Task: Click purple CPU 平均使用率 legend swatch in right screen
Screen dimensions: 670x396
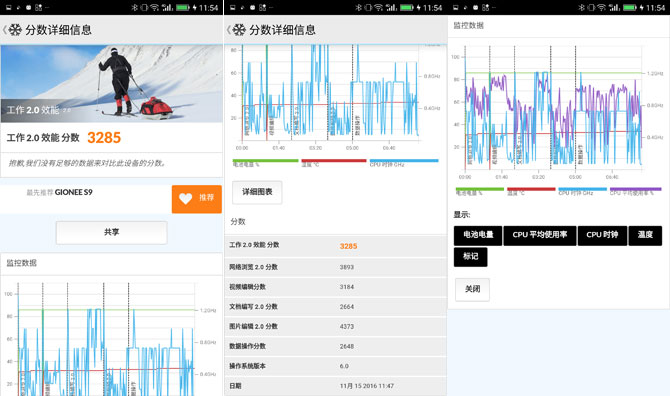Action: (x=635, y=189)
